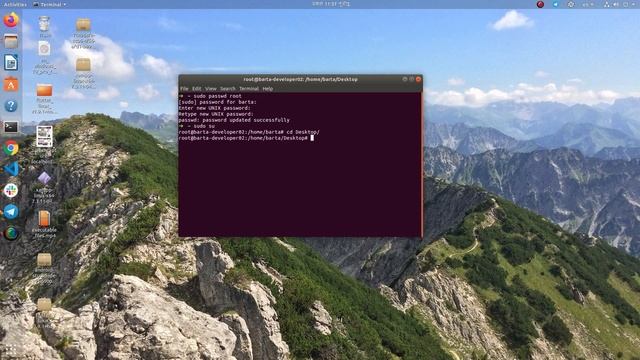Viewport: 640px width, 360px height.
Task: Close the Terminal window
Action: (418, 79)
